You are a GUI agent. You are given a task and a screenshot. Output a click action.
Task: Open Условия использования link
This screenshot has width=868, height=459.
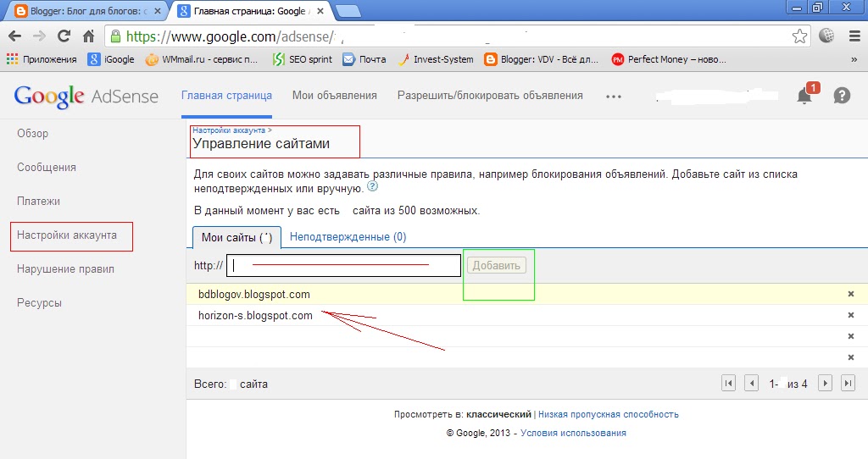[x=573, y=433]
